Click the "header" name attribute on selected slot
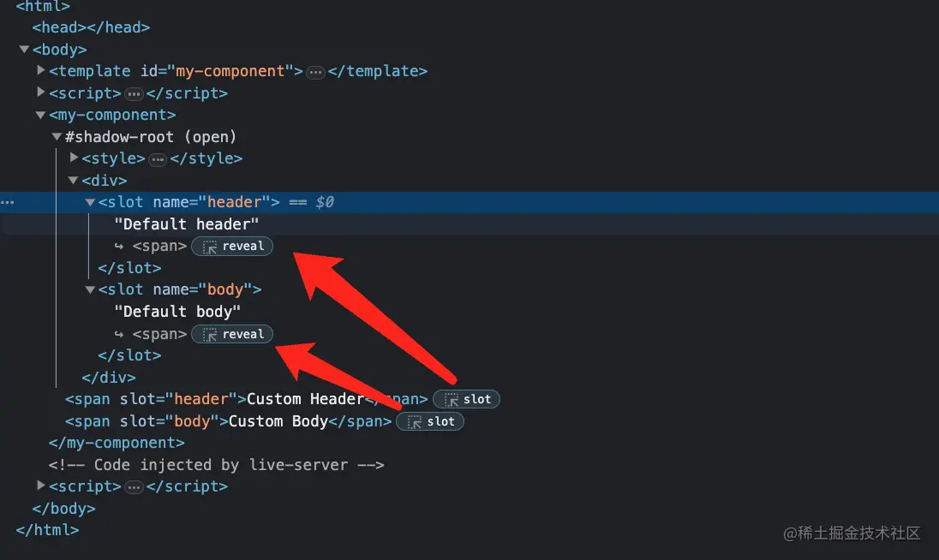 coord(234,202)
